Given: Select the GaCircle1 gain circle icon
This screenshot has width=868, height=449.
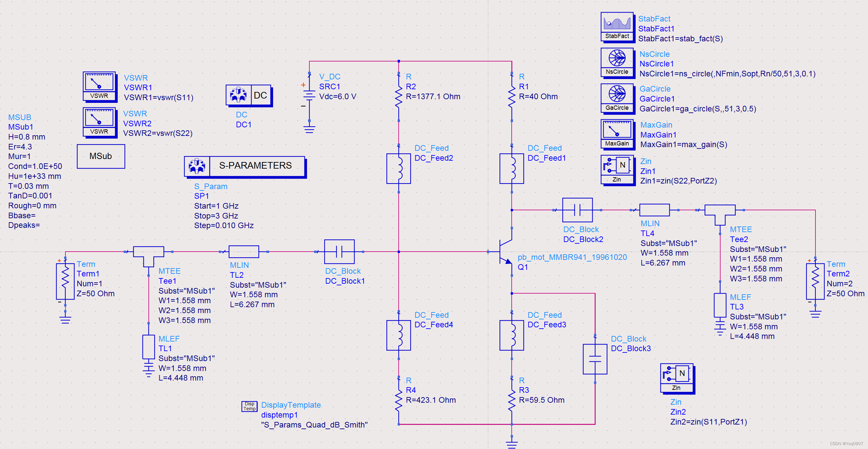Looking at the screenshot, I should click(x=617, y=98).
